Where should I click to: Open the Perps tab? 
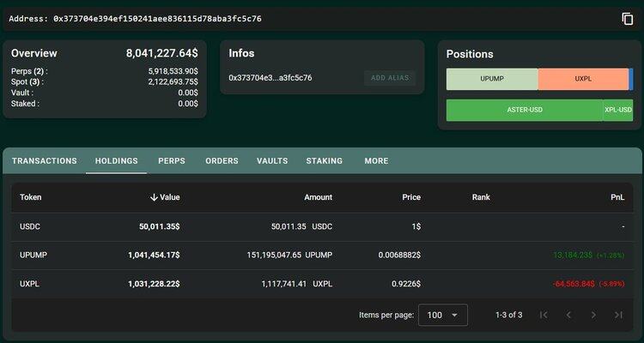172,160
